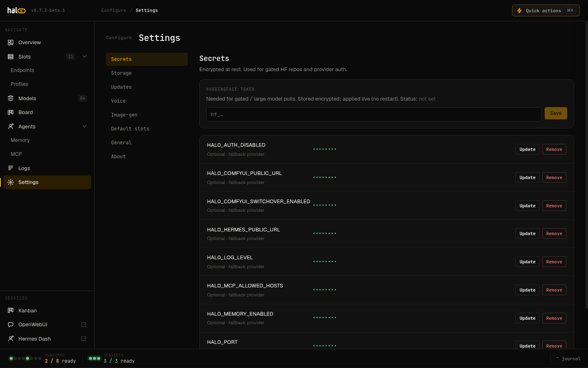588x368 pixels.
Task: Open the About settings tab
Action: (147, 157)
